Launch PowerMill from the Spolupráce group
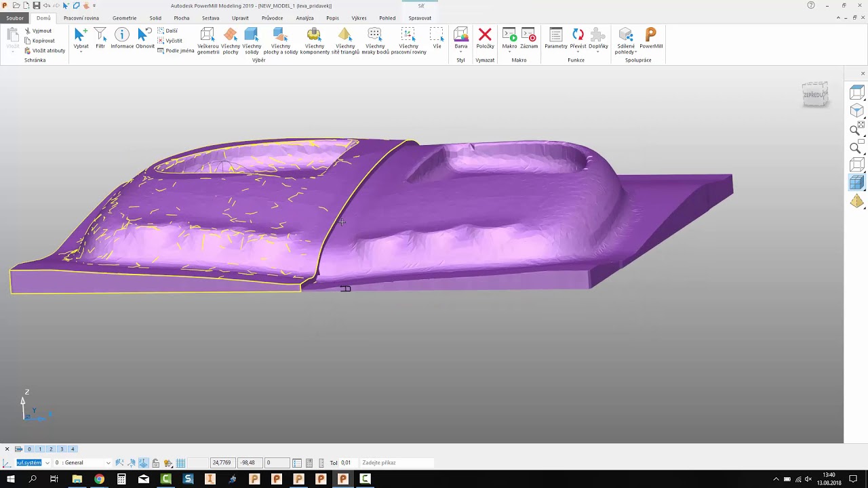 651,38
